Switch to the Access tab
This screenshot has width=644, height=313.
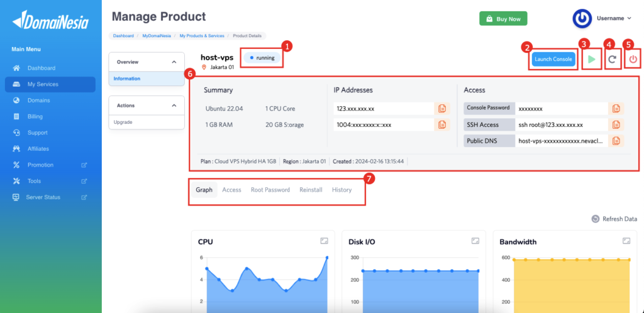[x=231, y=190]
